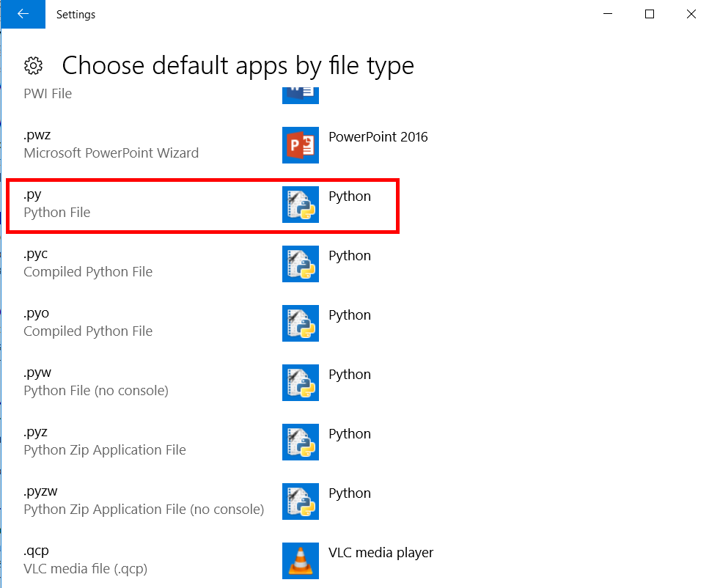The image size is (709, 588).
Task: Change default app labeled PowerPoint 2016
Action: (x=378, y=136)
